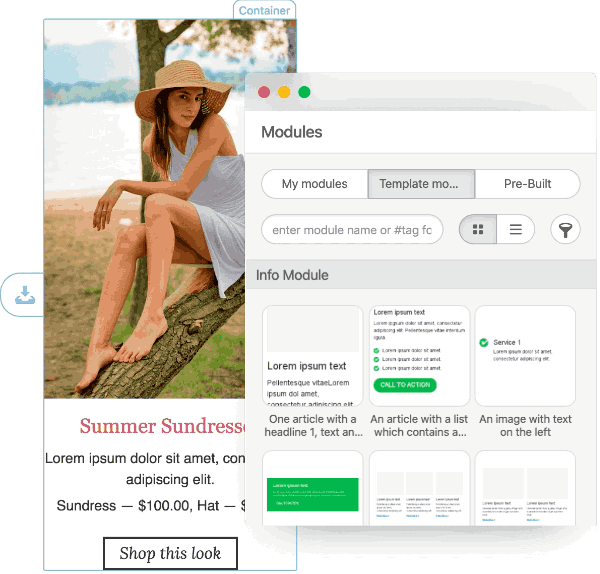Click the Summer Sundresses headline
This screenshot has height=574, width=600.
point(162,426)
